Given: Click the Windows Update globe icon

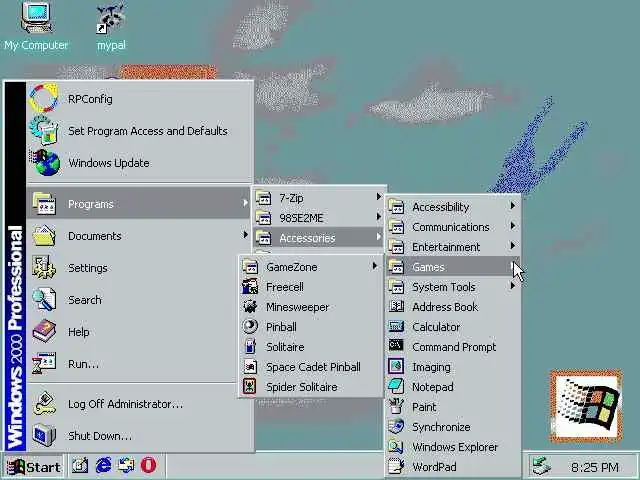Looking at the screenshot, I should point(45,162).
